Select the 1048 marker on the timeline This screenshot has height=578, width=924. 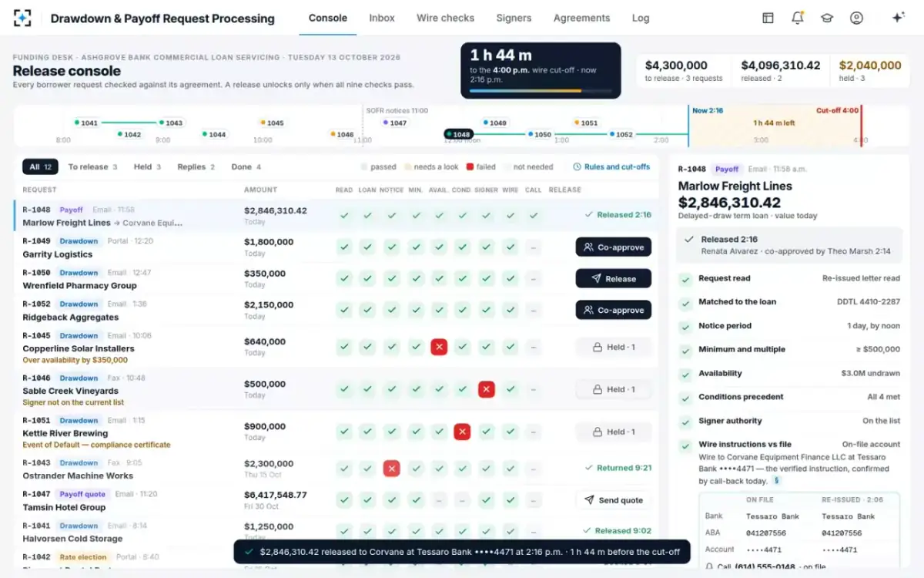[458, 134]
